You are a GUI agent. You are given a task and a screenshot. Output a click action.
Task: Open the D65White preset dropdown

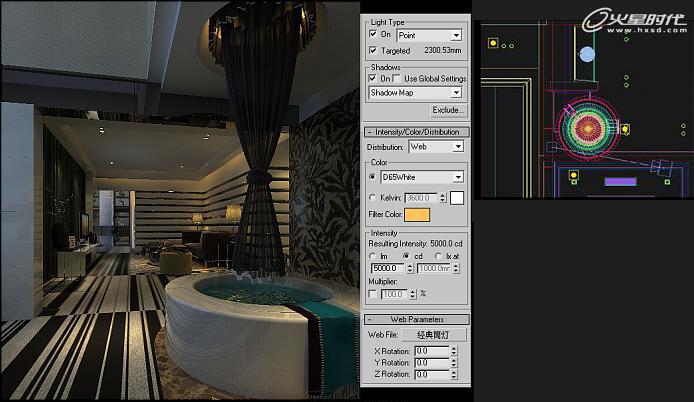tap(422, 177)
